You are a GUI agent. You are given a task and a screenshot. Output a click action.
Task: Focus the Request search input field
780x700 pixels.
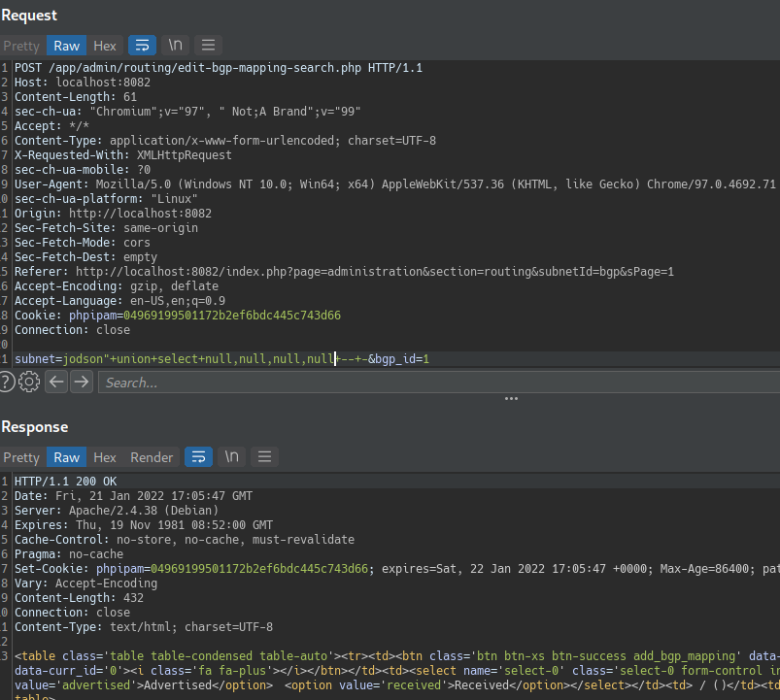point(437,383)
